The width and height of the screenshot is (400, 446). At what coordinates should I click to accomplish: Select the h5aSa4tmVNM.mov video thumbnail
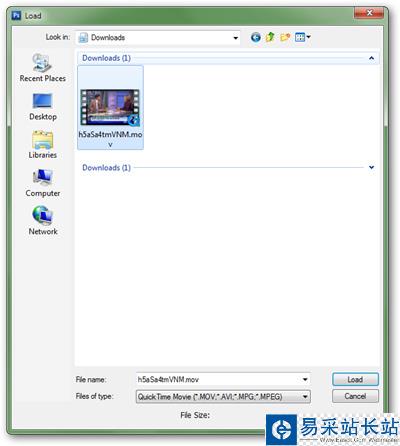coord(110,107)
